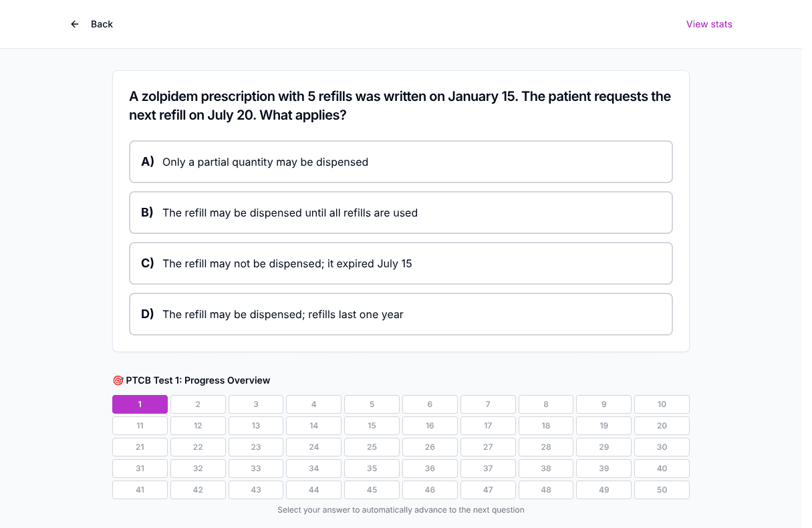
Task: Go back using the Back label
Action: pyautogui.click(x=102, y=24)
